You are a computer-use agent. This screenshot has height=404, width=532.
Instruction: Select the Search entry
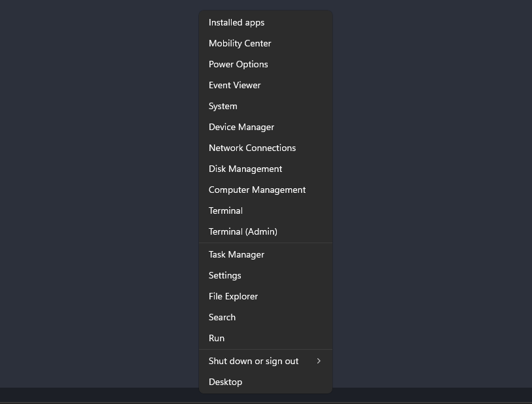coord(265,317)
